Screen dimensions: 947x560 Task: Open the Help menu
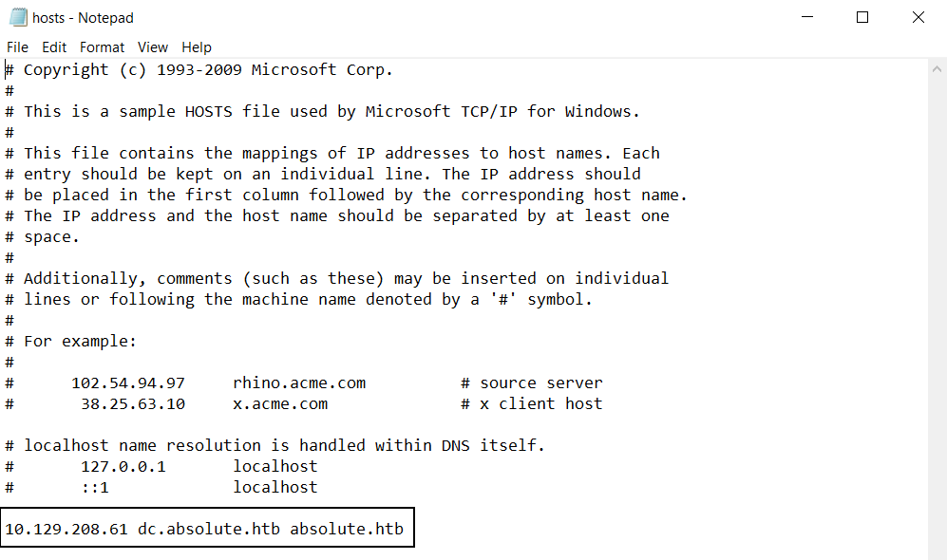[x=197, y=47]
